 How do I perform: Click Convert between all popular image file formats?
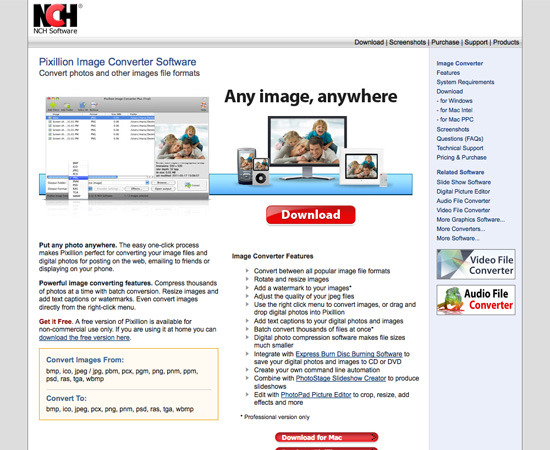(x=322, y=271)
